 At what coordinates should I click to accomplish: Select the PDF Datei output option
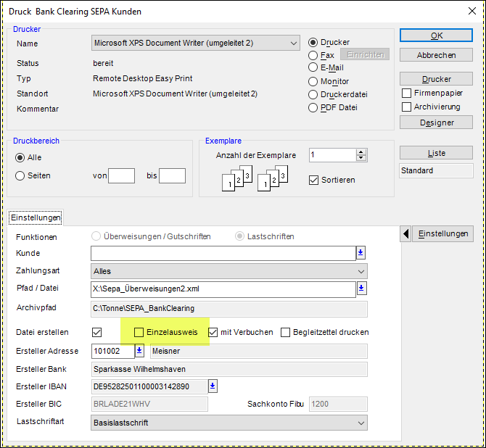tap(313, 108)
